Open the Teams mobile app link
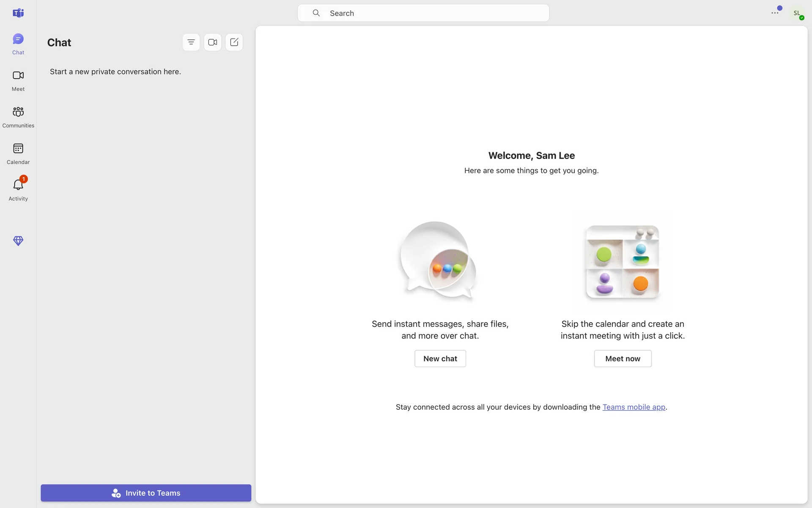 pos(634,407)
